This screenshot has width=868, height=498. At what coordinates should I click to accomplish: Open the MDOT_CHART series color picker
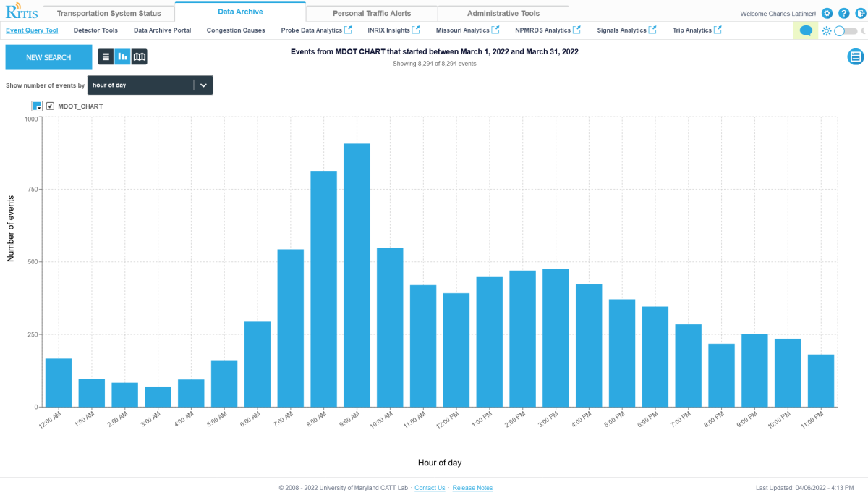point(38,106)
